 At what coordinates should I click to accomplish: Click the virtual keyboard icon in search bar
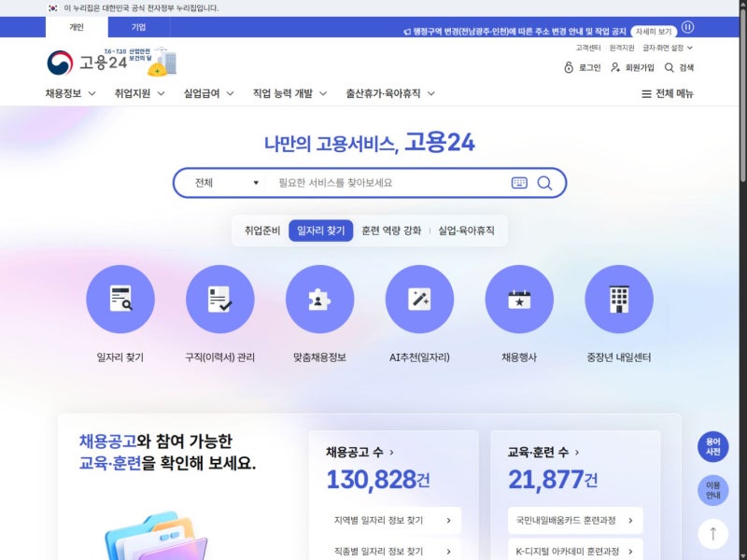[x=519, y=183]
